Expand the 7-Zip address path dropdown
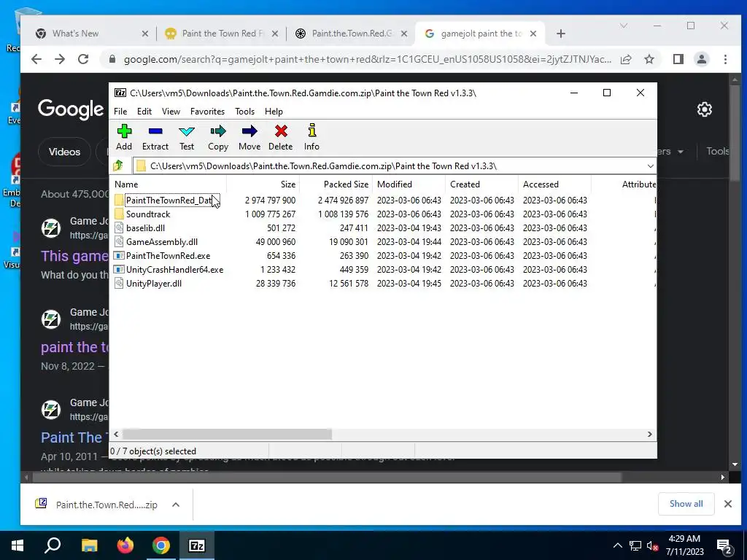 [650, 166]
